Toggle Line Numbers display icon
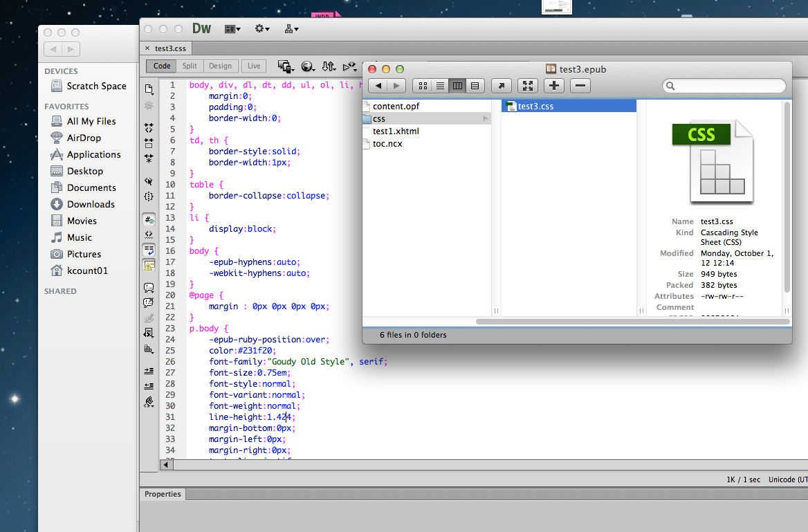 (x=149, y=220)
